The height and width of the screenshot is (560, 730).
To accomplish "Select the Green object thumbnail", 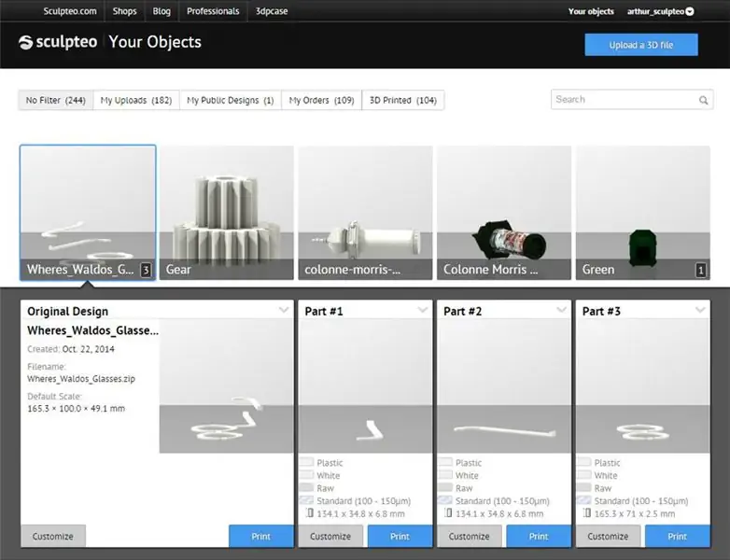I will [x=643, y=213].
